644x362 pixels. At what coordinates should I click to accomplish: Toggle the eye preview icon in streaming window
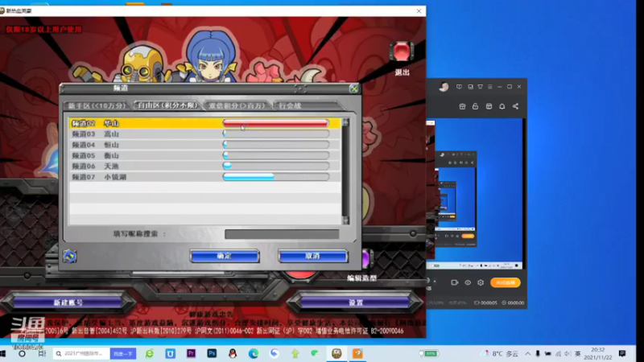[x=468, y=282]
